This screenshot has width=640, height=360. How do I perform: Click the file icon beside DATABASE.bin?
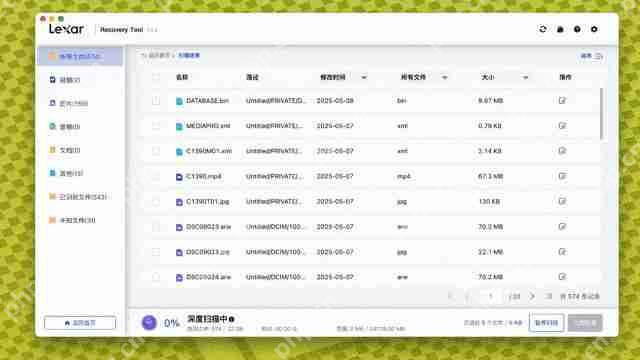[179, 101]
